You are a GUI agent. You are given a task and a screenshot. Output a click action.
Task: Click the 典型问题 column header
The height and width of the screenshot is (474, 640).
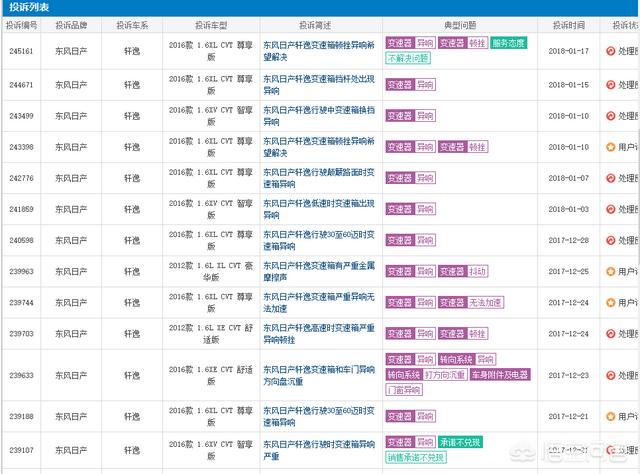[x=460, y=25]
